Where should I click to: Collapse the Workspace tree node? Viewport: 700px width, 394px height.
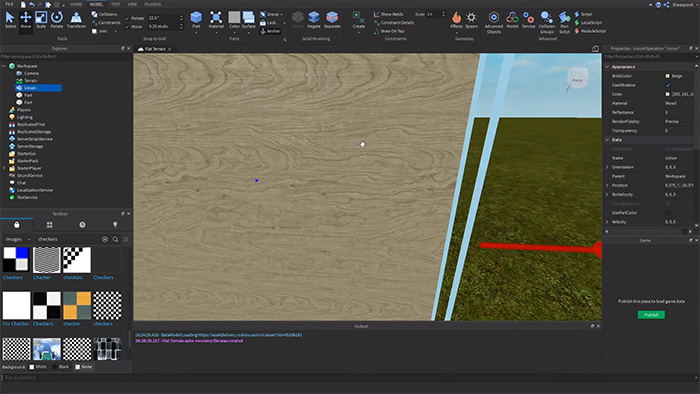click(x=4, y=66)
